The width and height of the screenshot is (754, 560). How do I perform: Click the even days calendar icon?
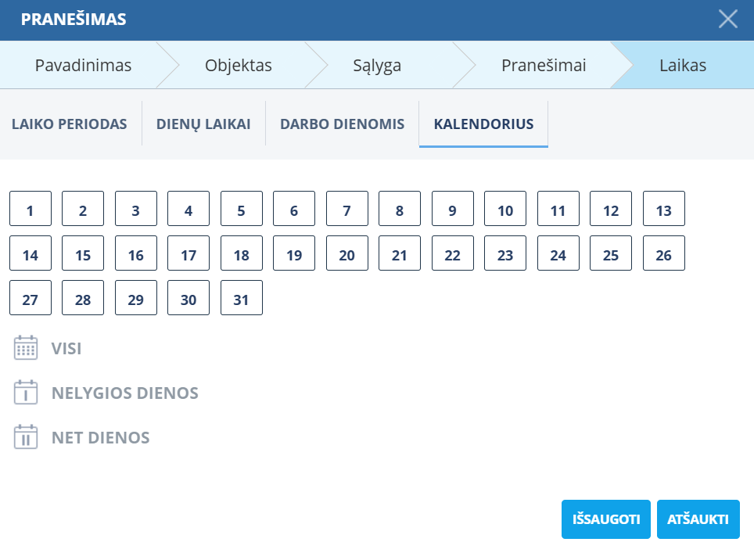point(26,437)
